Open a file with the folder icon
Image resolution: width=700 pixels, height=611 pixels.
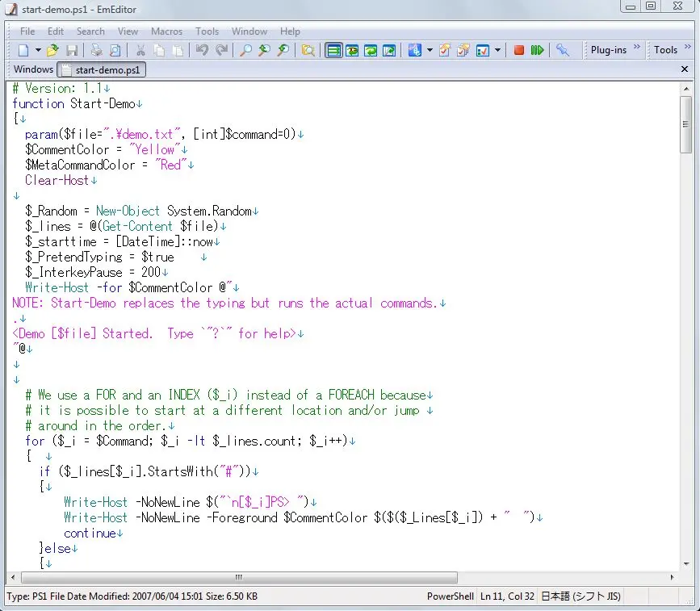click(x=52, y=50)
